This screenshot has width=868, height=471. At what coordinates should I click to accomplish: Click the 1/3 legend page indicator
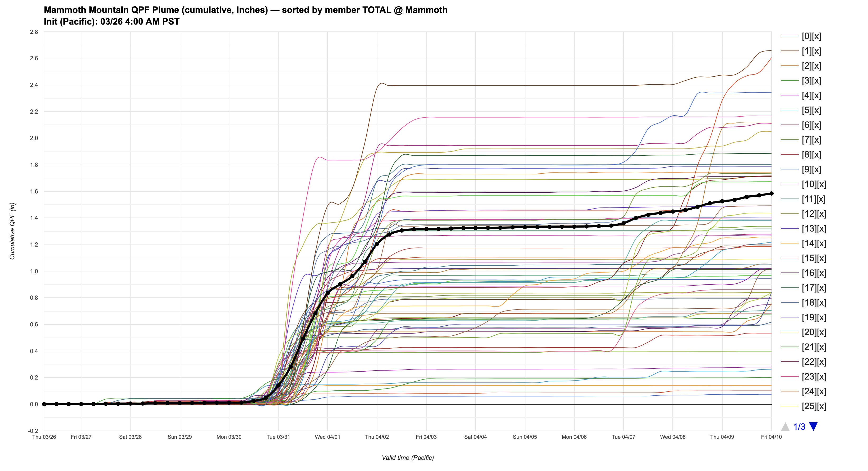tap(799, 427)
